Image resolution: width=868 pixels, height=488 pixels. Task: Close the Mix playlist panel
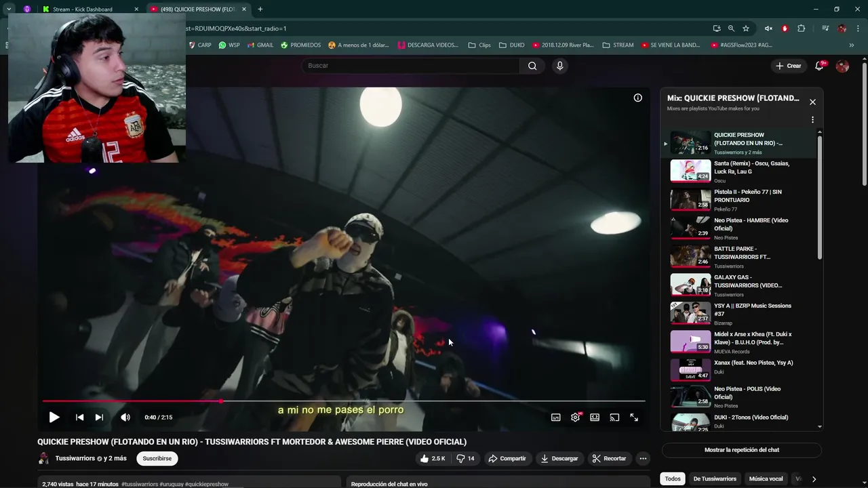(x=812, y=102)
